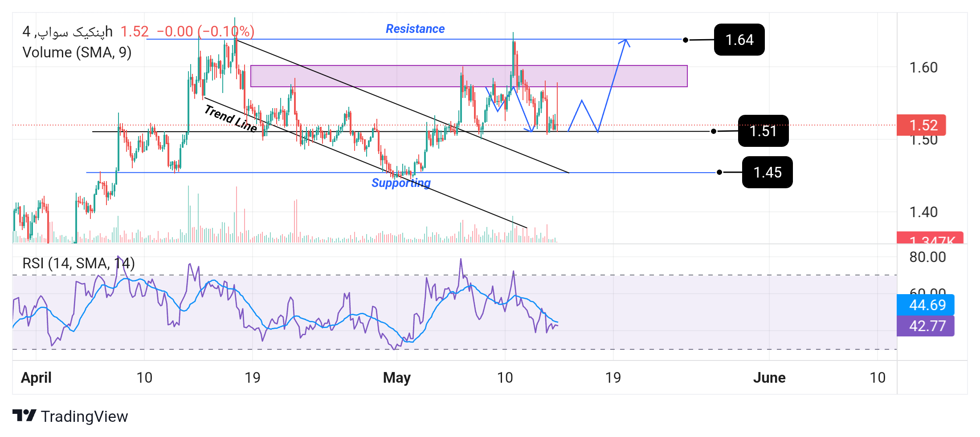Select the purple resistance zone rectangle
This screenshot has width=980, height=437.
tap(469, 76)
